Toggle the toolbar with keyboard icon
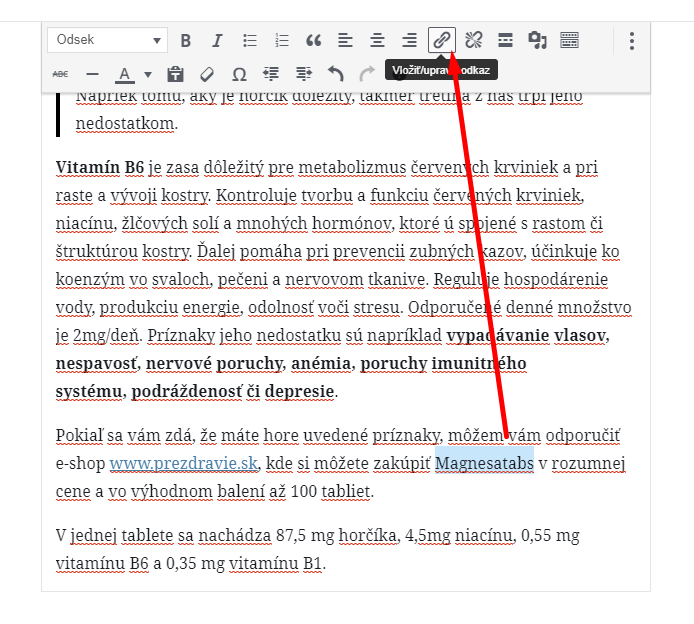The image size is (694, 624). coord(569,40)
